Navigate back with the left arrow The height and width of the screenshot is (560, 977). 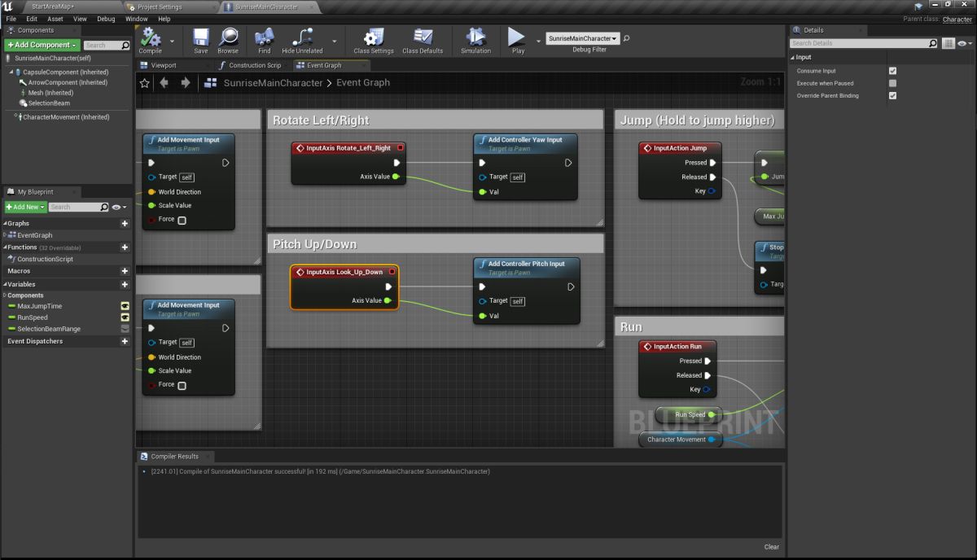click(x=164, y=83)
